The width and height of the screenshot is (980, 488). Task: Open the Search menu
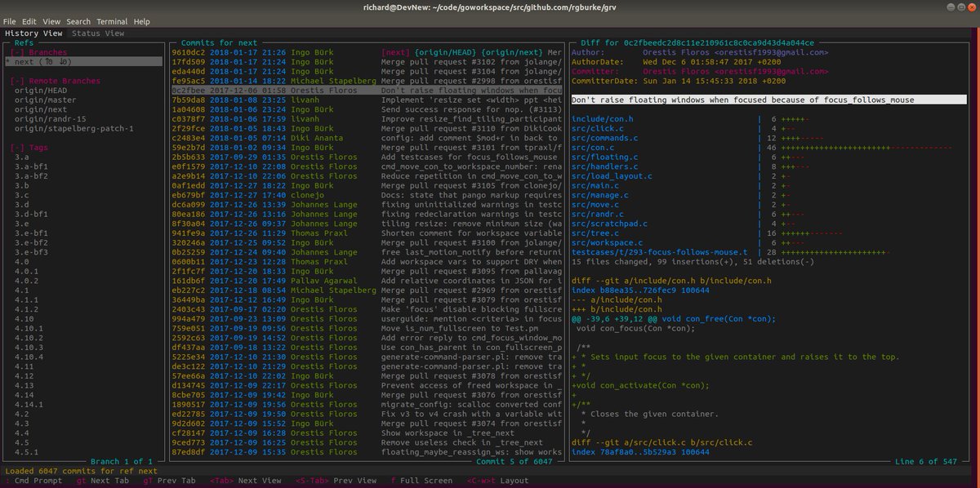78,21
